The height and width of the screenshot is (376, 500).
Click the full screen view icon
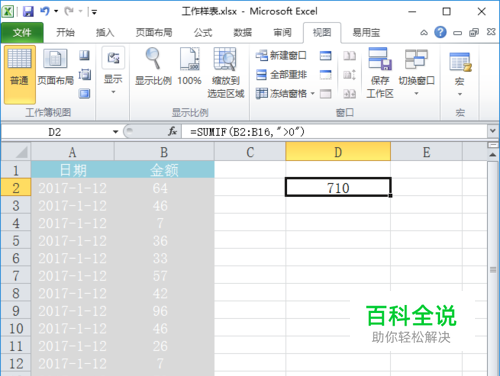(84, 94)
